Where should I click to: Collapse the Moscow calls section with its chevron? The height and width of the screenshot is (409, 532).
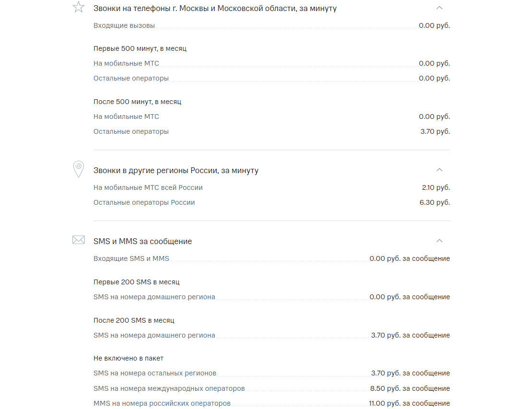pos(439,8)
